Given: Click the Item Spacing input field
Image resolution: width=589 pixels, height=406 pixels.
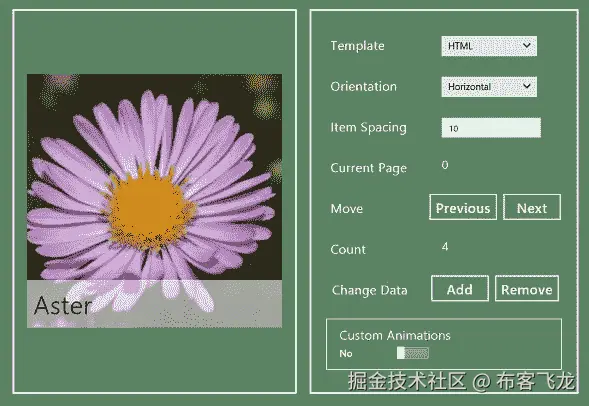Looking at the screenshot, I should pyautogui.click(x=491, y=128).
